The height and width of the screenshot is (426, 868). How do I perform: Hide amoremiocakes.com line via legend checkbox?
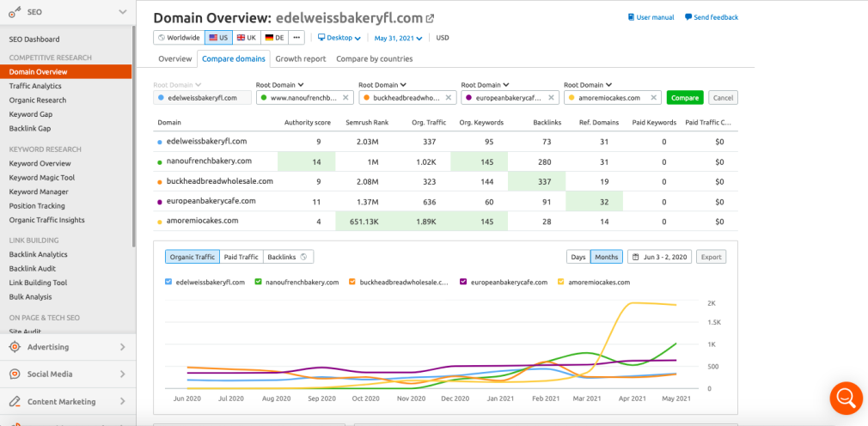(x=561, y=282)
